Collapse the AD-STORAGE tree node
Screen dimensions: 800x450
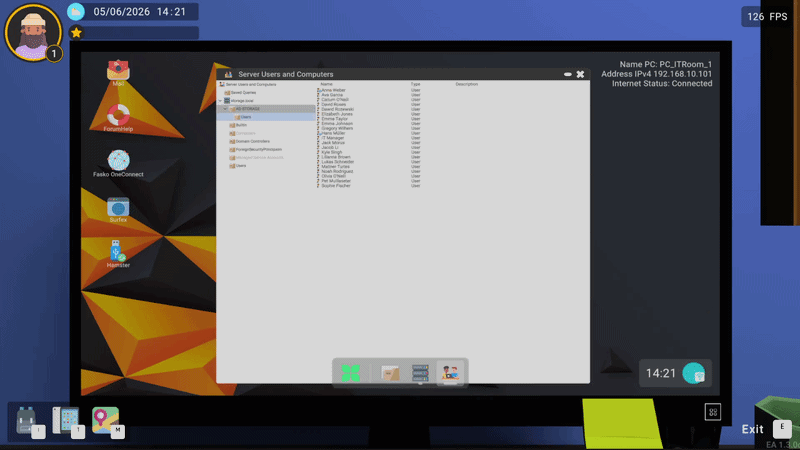(x=225, y=109)
